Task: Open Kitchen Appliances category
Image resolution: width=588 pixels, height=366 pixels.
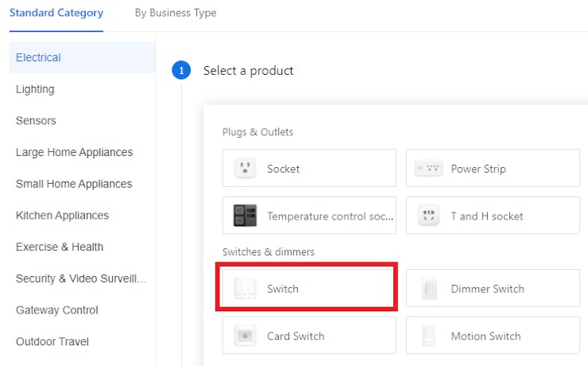Action: (62, 216)
